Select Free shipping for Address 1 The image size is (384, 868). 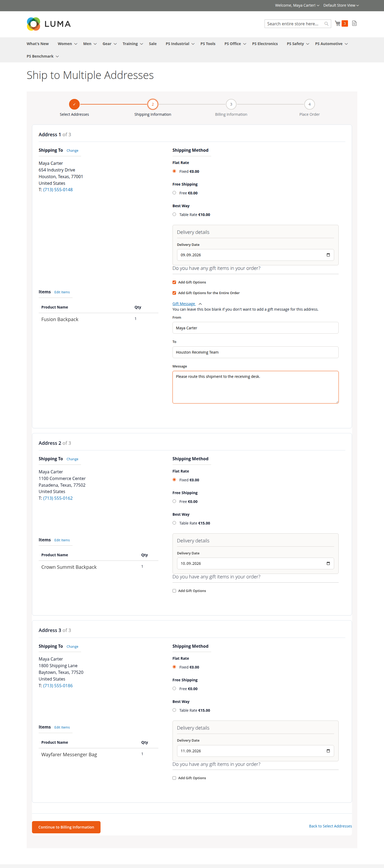coord(174,193)
